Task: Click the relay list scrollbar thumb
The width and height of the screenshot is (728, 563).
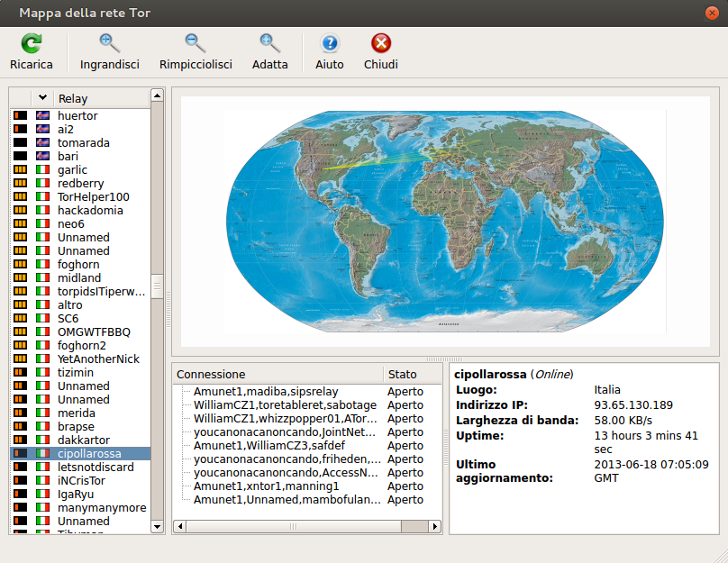Action: pos(158,286)
